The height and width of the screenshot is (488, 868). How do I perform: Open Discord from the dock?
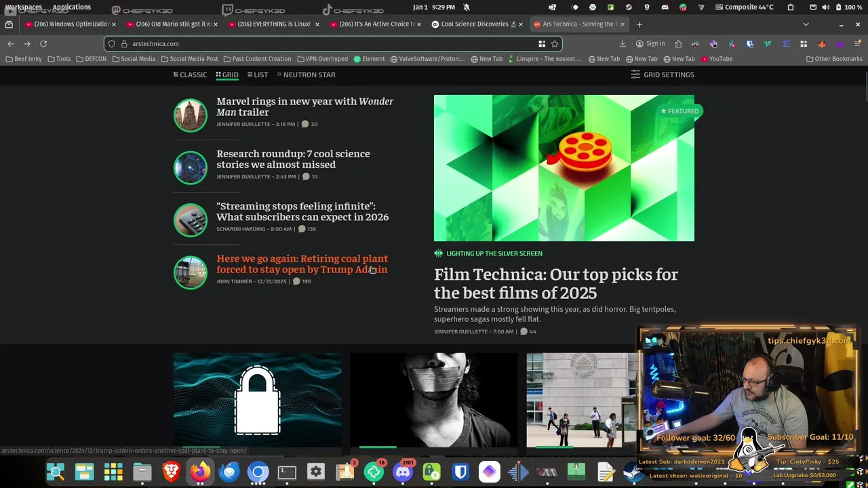tap(403, 472)
